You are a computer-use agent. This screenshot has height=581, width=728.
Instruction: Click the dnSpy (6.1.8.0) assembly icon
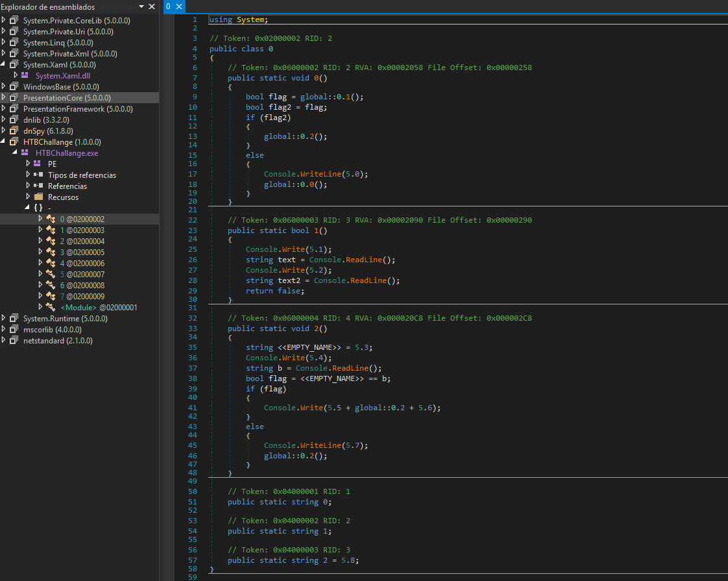tap(14, 131)
